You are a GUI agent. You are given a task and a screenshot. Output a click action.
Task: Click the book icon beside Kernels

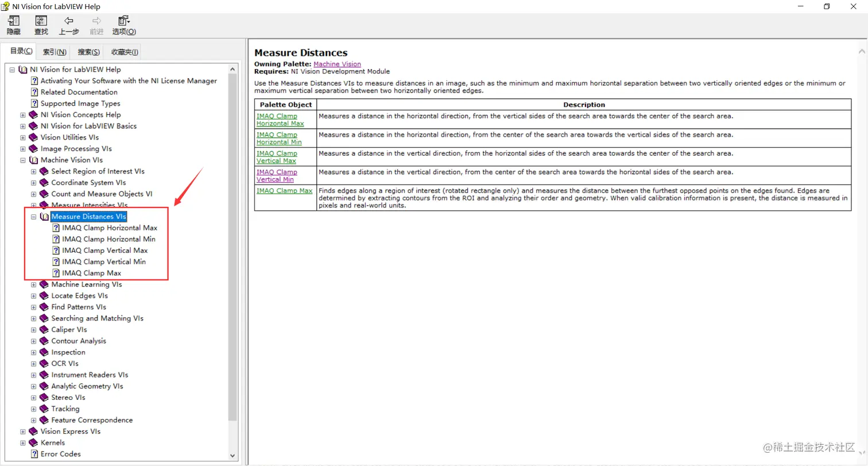pos(34,443)
